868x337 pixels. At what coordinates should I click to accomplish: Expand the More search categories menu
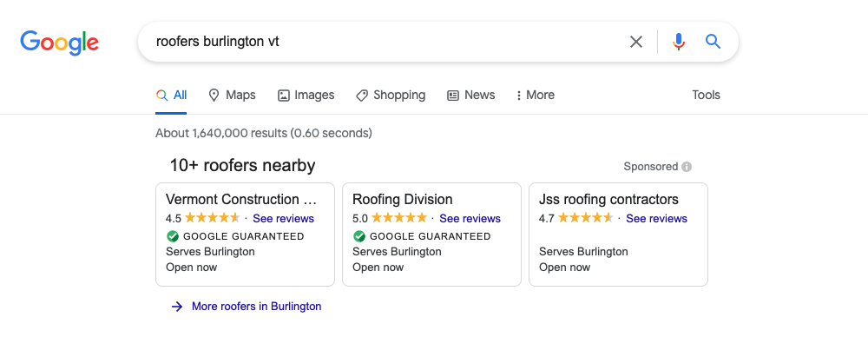(x=535, y=96)
